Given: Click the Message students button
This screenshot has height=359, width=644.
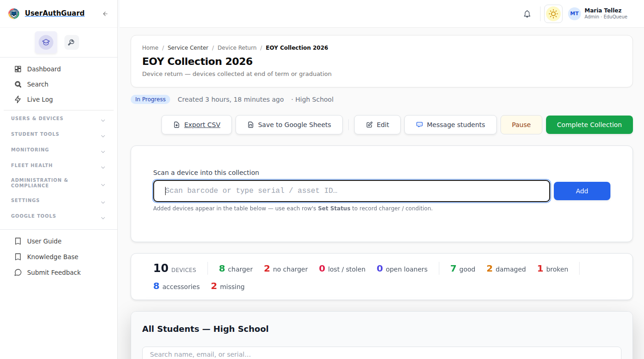Looking at the screenshot, I should click(x=450, y=125).
